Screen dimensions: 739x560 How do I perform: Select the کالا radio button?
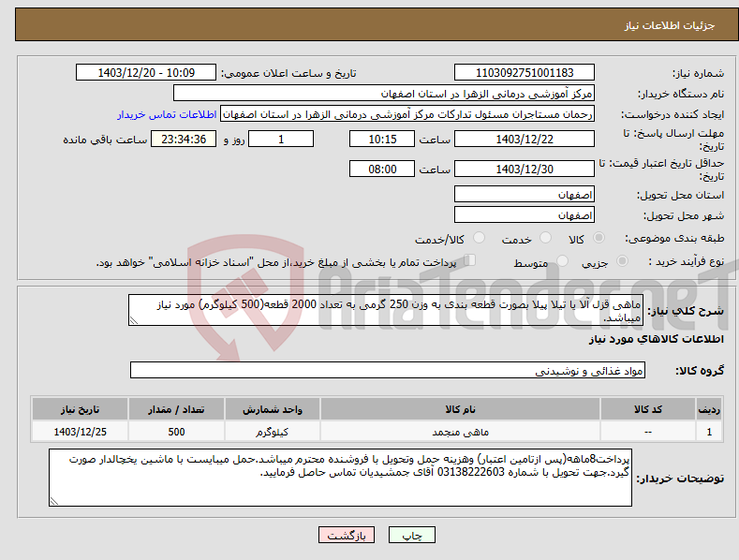[x=599, y=238]
